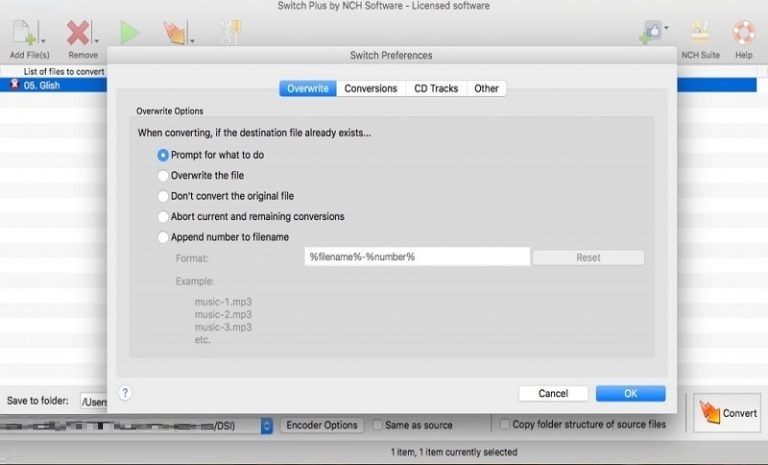Open Encoder Options

coord(322,425)
